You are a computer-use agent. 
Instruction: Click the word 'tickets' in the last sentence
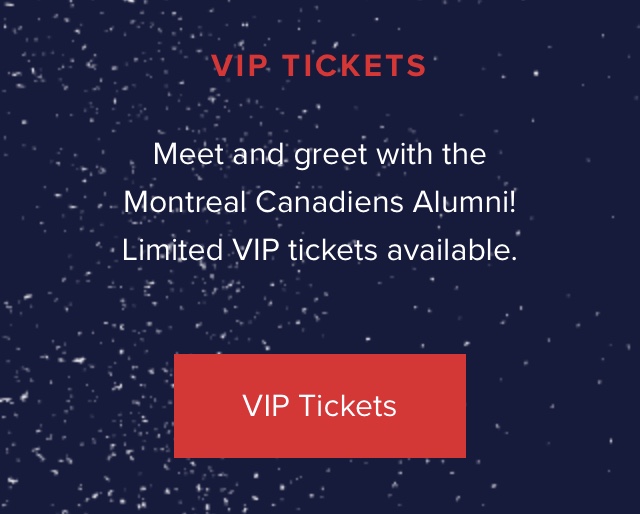pyautogui.click(x=333, y=250)
